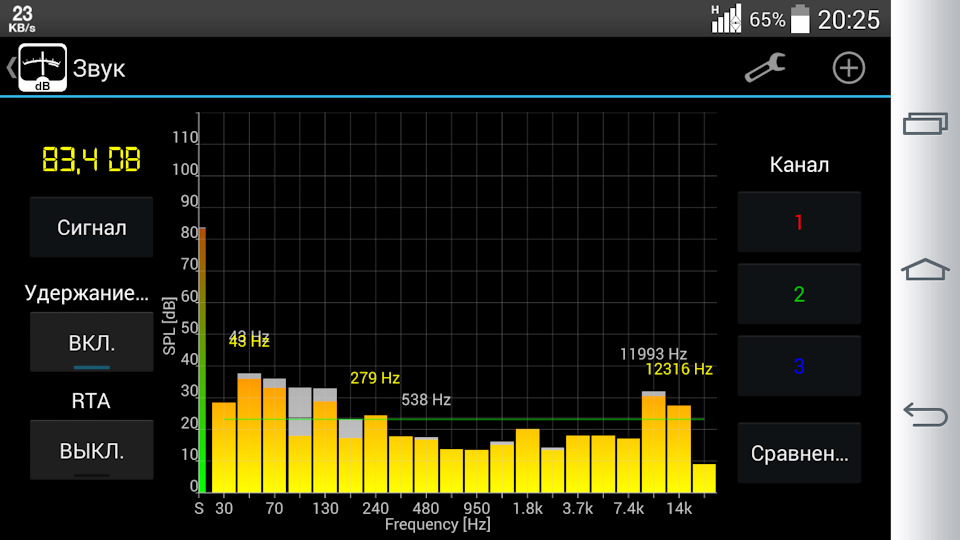Viewport: 960px width, 540px height.
Task: Open the wrench settings icon
Action: click(765, 68)
